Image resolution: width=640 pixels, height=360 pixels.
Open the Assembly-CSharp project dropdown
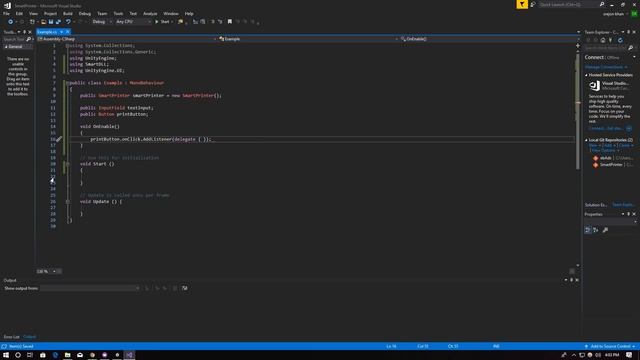click(127, 39)
